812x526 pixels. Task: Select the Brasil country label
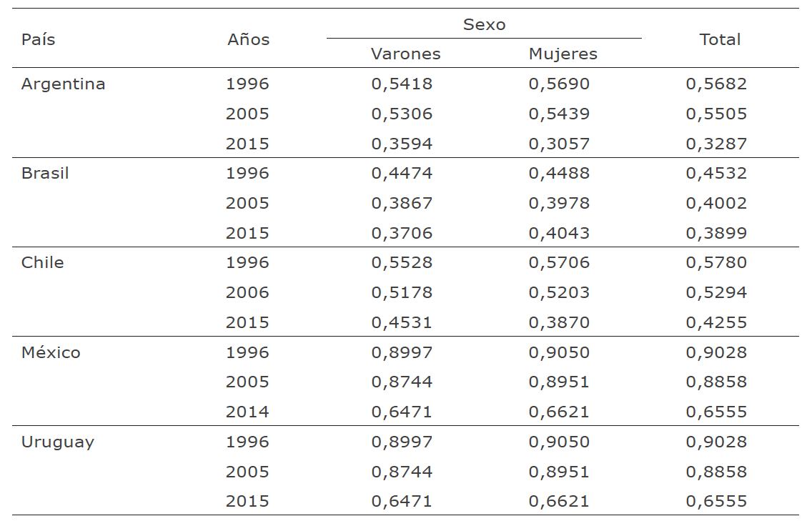pyautogui.click(x=45, y=173)
